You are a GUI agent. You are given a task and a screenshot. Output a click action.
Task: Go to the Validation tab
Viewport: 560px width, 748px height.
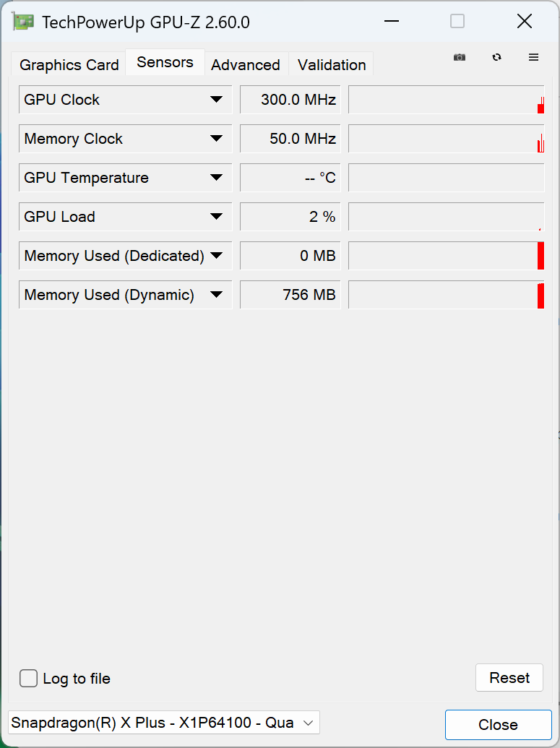(x=332, y=65)
